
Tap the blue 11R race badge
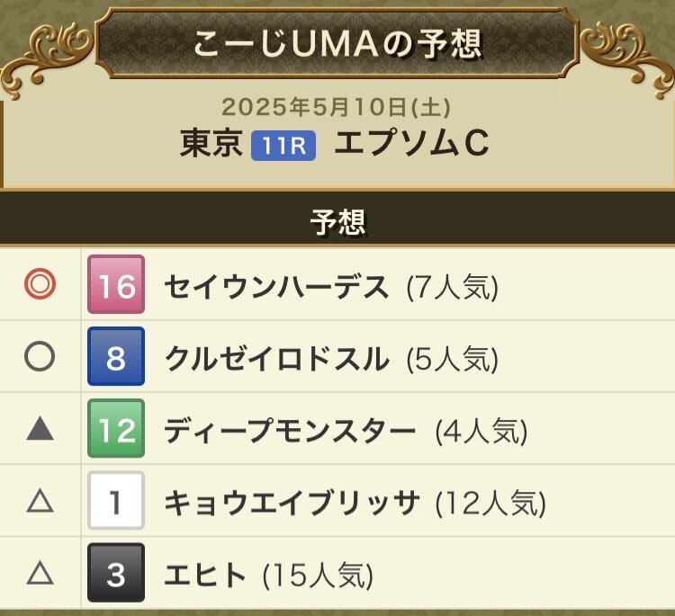pyautogui.click(x=283, y=146)
